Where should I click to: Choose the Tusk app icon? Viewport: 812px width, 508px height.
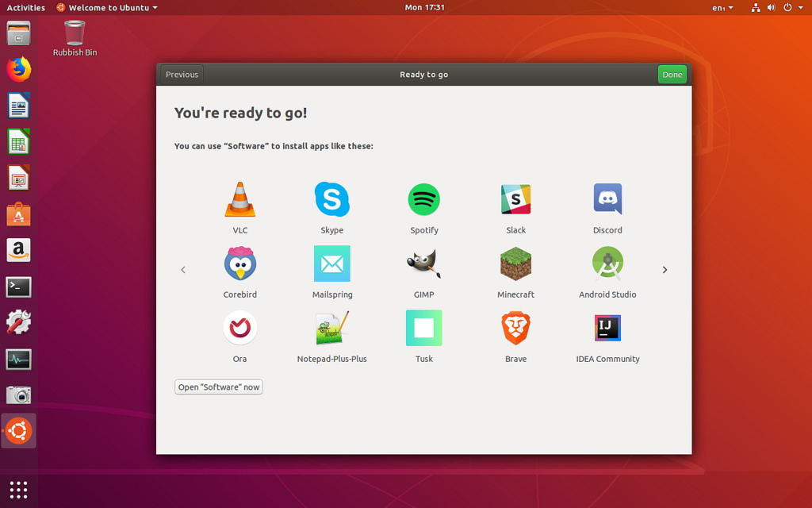click(423, 328)
